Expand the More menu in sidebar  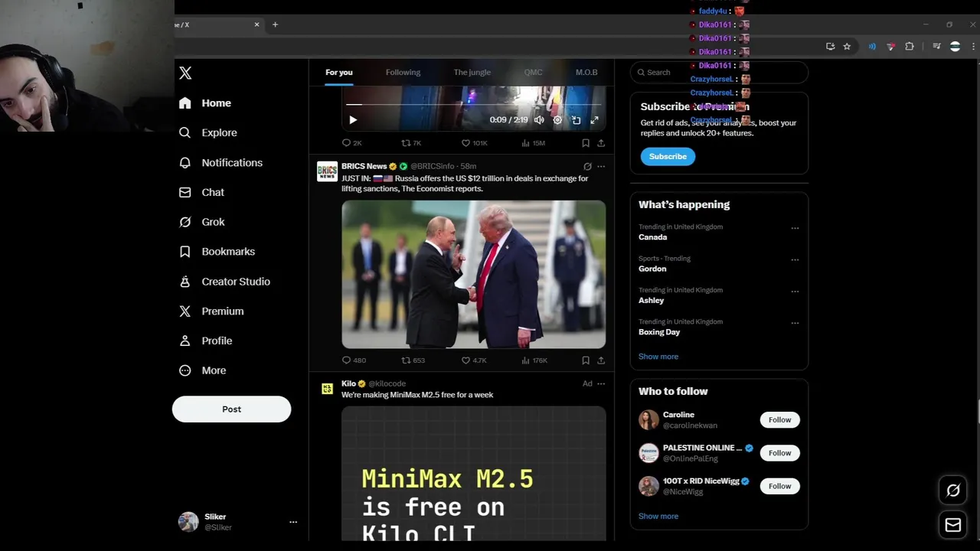[203, 370]
